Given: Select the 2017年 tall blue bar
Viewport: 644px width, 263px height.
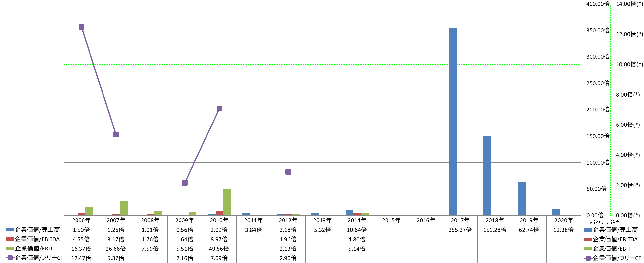Looking at the screenshot, I should point(453,121).
